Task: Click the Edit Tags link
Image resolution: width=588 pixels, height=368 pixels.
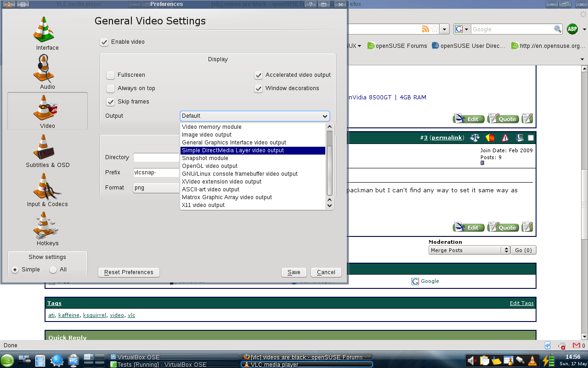Action: click(x=522, y=303)
